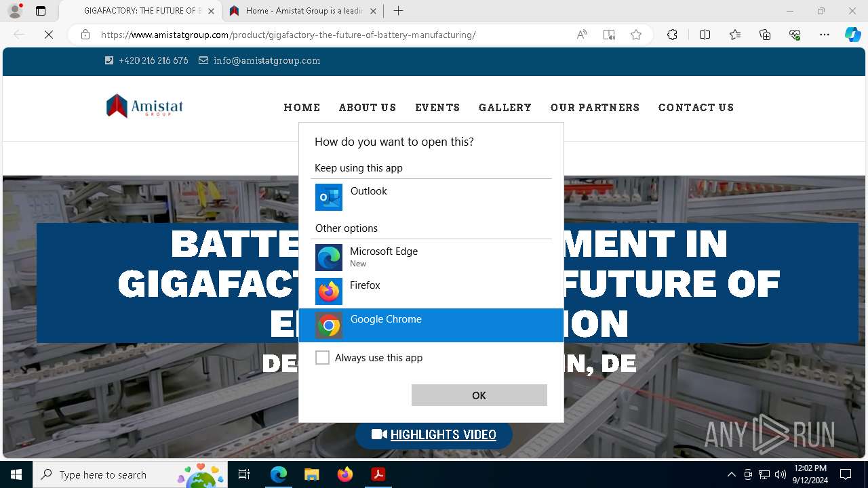This screenshot has width=868, height=488.
Task: Show hidden system tray icons
Action: coord(731,474)
